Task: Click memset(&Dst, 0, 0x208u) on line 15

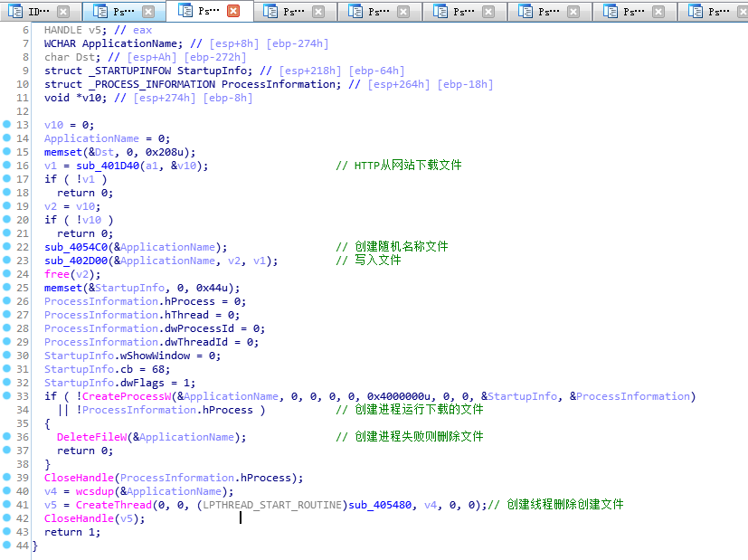Action: 119,152
